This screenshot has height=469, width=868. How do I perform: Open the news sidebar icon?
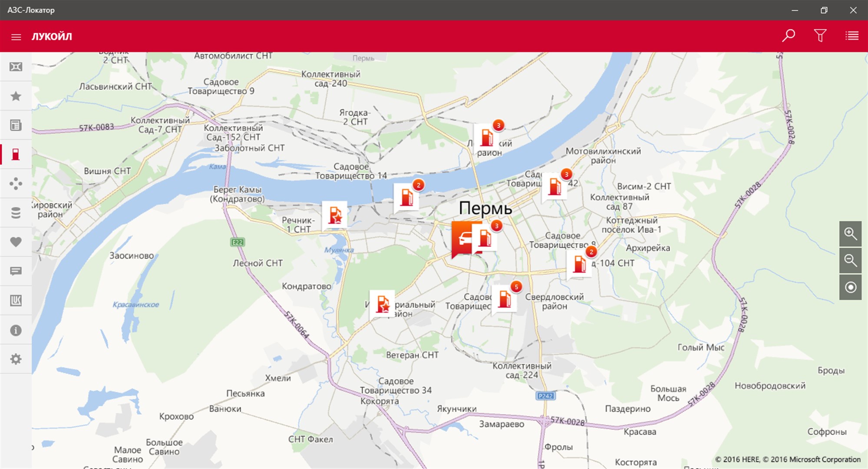pos(16,126)
